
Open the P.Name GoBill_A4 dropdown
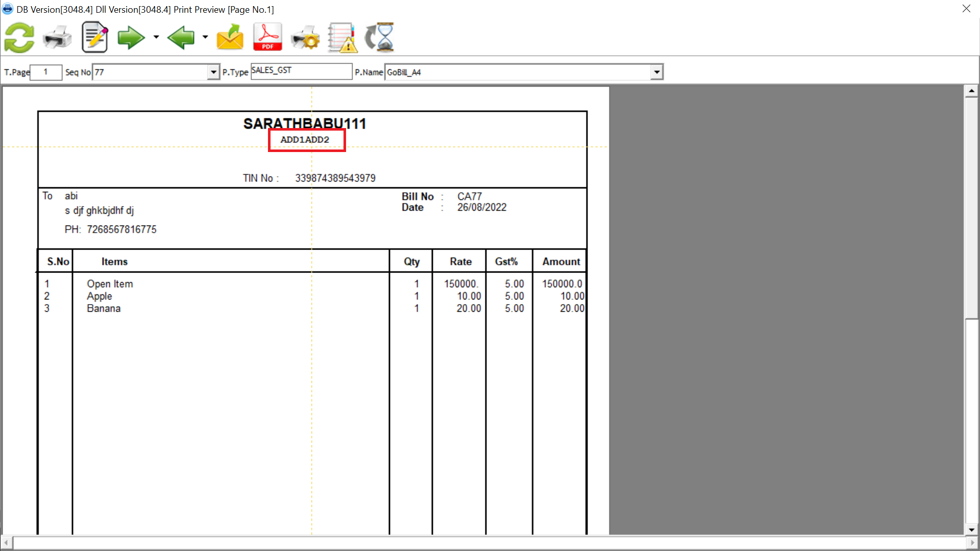point(656,72)
